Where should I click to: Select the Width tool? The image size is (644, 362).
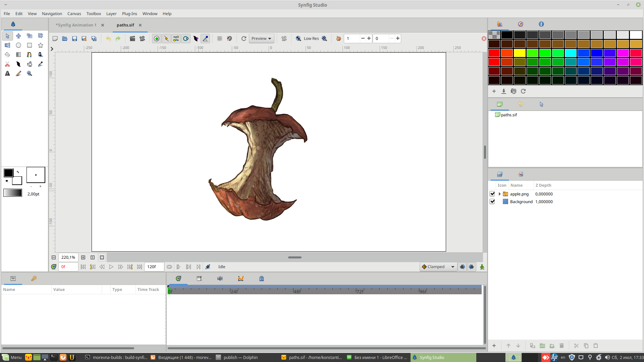(18, 64)
